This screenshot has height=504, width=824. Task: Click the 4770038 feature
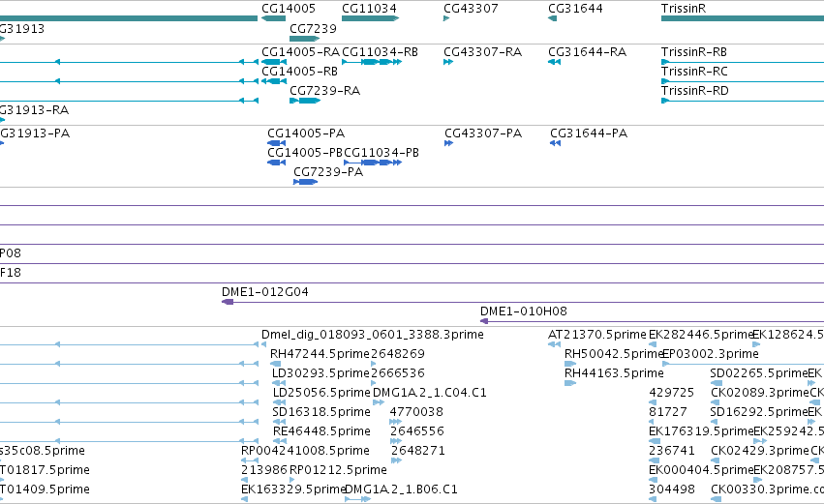(x=396, y=422)
